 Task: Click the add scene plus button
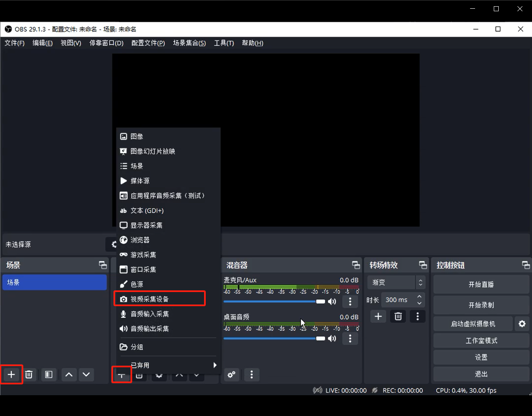(11, 374)
